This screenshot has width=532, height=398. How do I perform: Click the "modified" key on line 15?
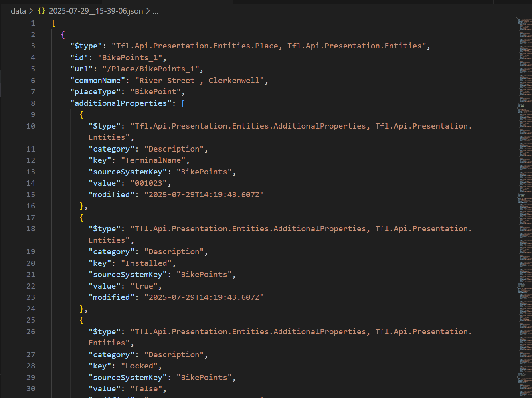click(x=111, y=195)
